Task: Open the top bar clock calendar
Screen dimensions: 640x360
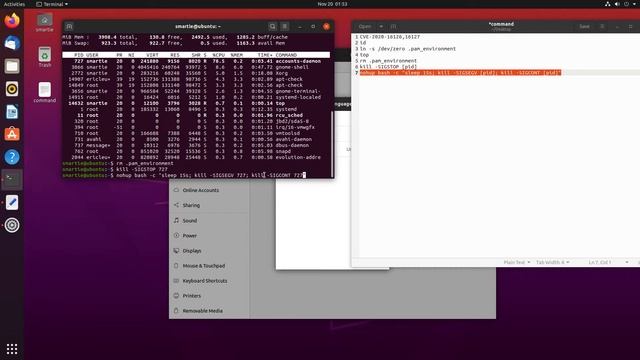Action: pyautogui.click(x=332, y=4)
